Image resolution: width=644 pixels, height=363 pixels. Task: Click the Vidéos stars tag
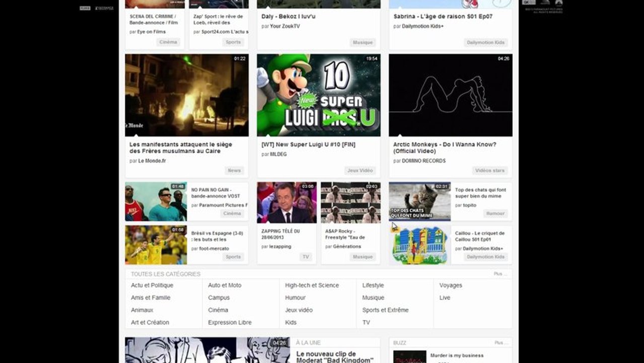[x=490, y=170]
